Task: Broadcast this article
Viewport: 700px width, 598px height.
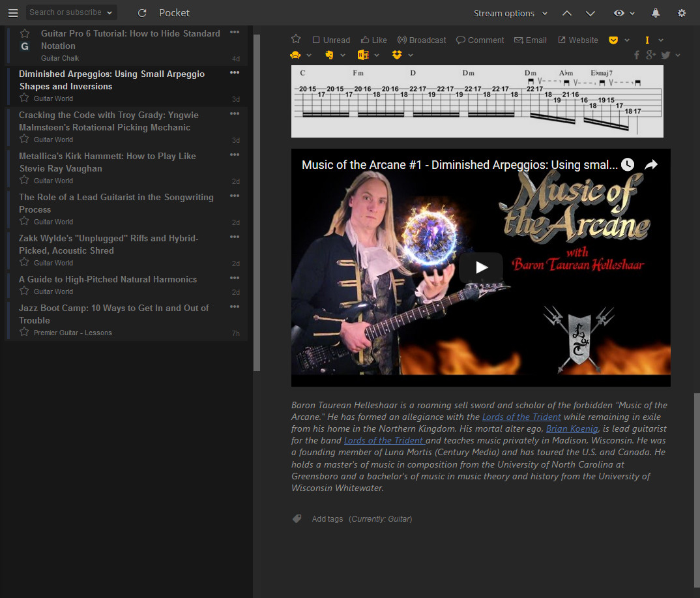Action: 422,40
